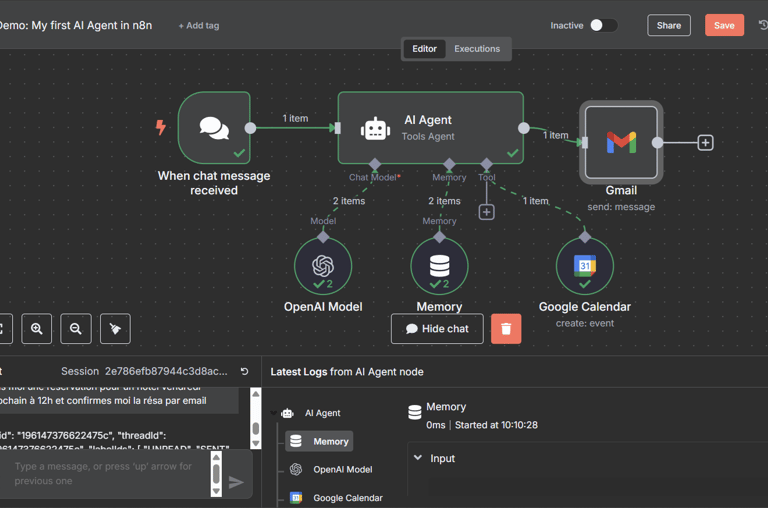
Task: Select AI Agent entry in logs tree
Action: click(311, 413)
